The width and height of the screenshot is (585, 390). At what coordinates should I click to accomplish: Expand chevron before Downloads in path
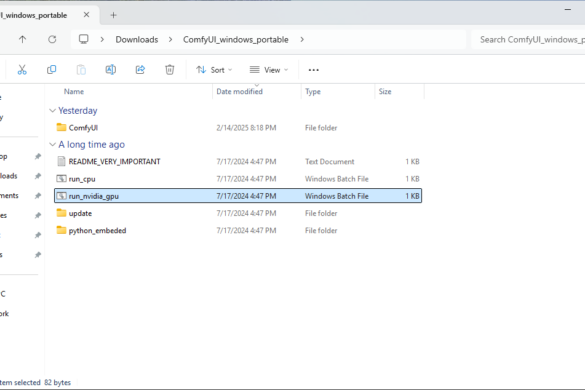(x=102, y=40)
